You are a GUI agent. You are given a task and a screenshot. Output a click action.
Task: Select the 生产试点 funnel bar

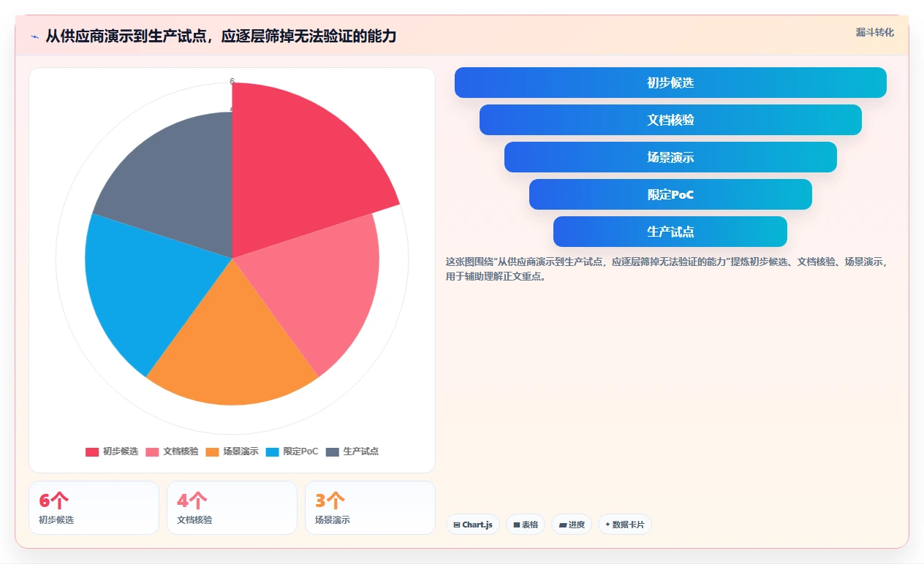[670, 232]
